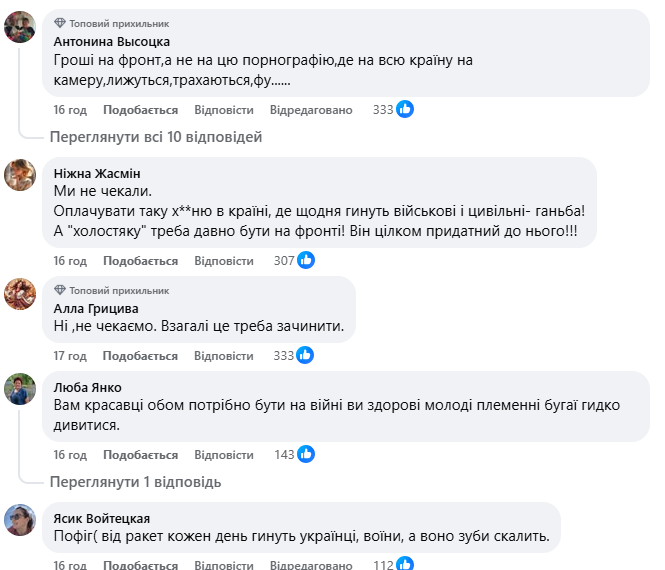Image resolution: width=665 pixels, height=570 pixels.
Task: Show edit history via Відредаговано
Action: 311,109
